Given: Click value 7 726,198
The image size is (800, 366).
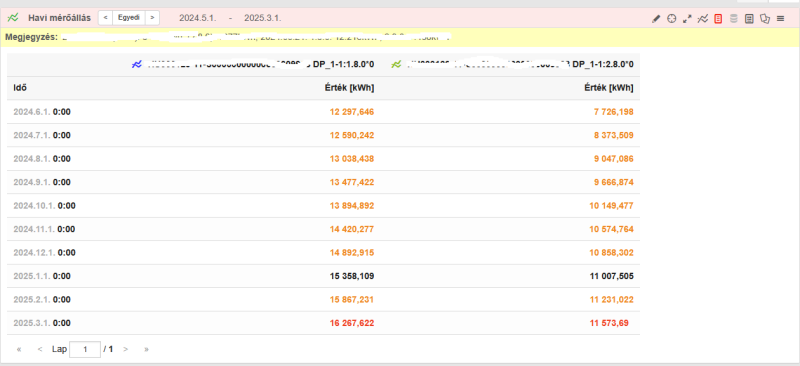Looking at the screenshot, I should tap(614, 112).
